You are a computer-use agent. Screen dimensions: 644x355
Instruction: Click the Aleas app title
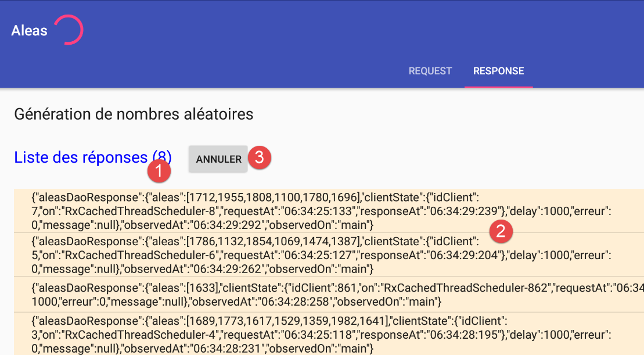[x=30, y=30]
